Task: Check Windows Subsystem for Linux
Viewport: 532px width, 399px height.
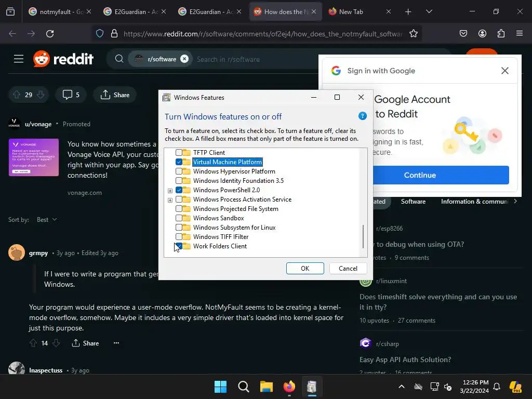Action: [x=179, y=228]
